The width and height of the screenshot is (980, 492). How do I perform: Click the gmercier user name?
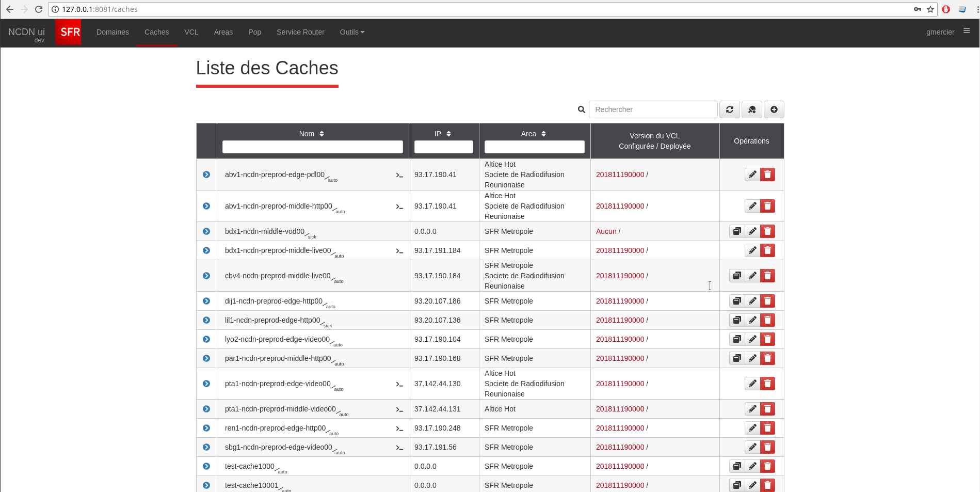[x=940, y=32]
